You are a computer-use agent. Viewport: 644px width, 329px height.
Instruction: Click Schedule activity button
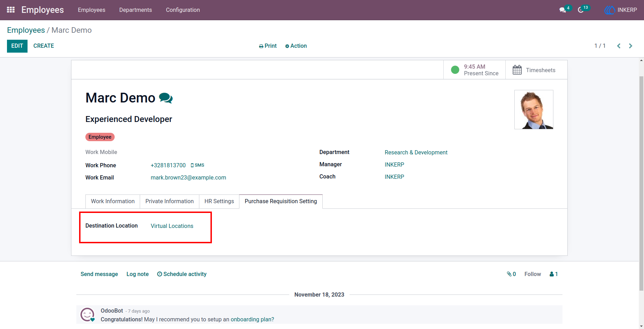182,274
